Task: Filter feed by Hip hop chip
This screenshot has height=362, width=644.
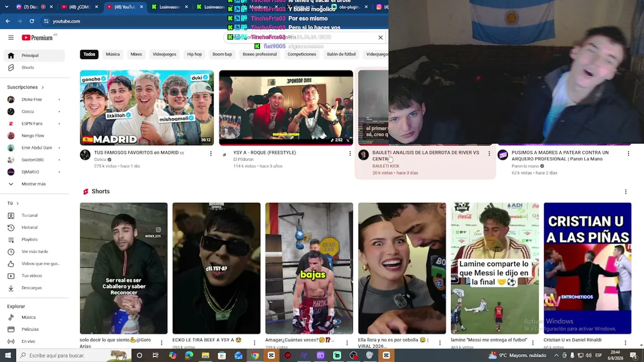Action: coord(194,54)
